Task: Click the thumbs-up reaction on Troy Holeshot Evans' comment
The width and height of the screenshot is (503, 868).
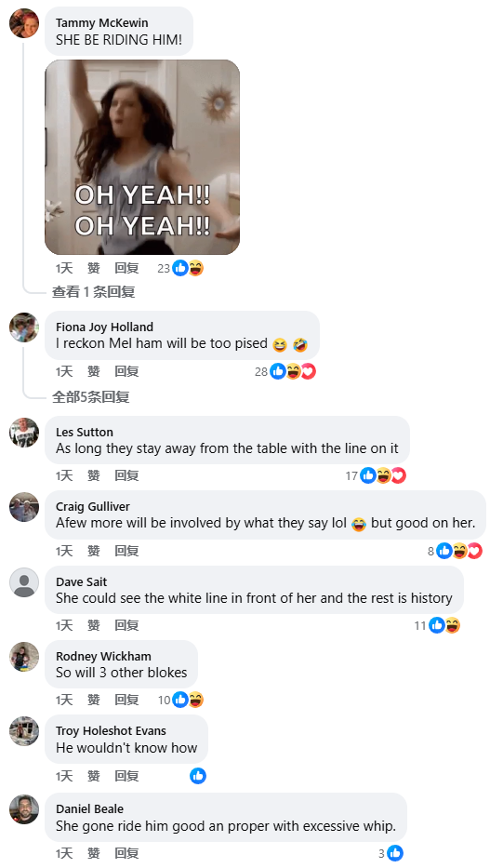Action: click(198, 776)
